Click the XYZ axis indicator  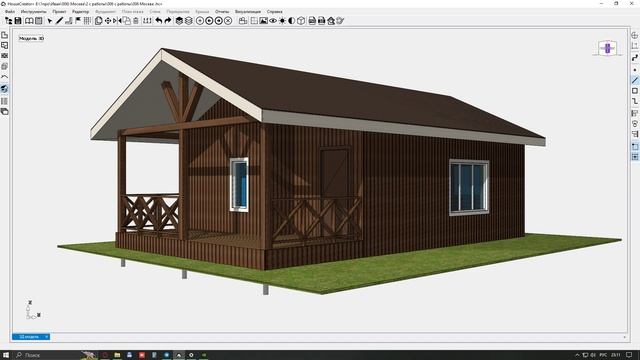pyautogui.click(x=33, y=310)
